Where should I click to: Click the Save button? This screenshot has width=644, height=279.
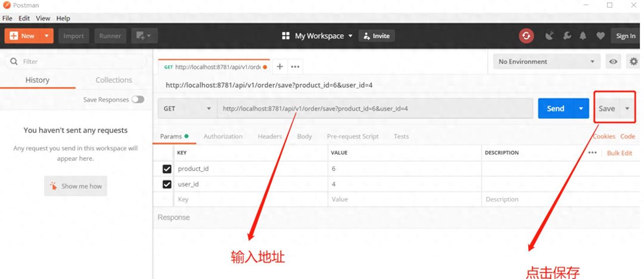607,108
